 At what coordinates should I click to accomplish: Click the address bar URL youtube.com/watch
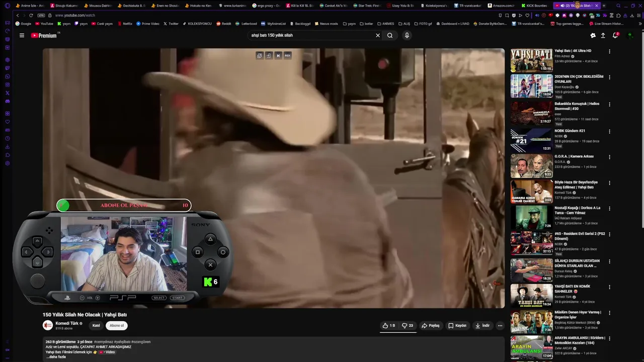75,15
